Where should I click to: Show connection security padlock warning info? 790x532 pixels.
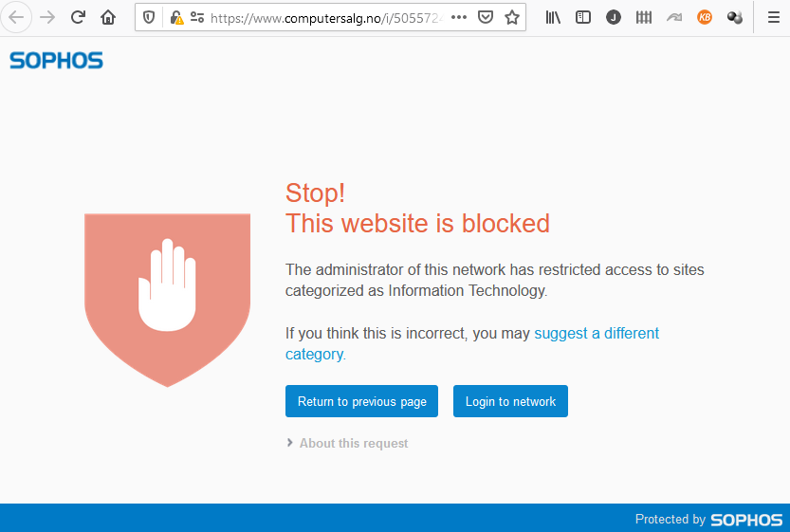(176, 18)
